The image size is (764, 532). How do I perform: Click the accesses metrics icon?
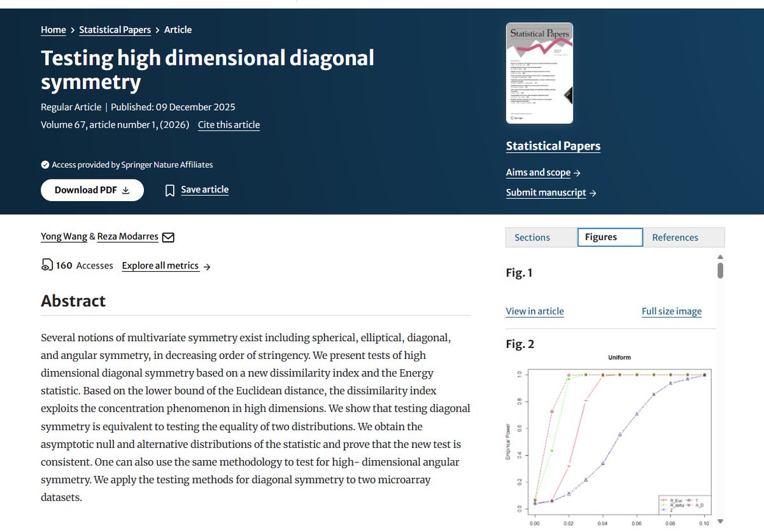(x=46, y=265)
